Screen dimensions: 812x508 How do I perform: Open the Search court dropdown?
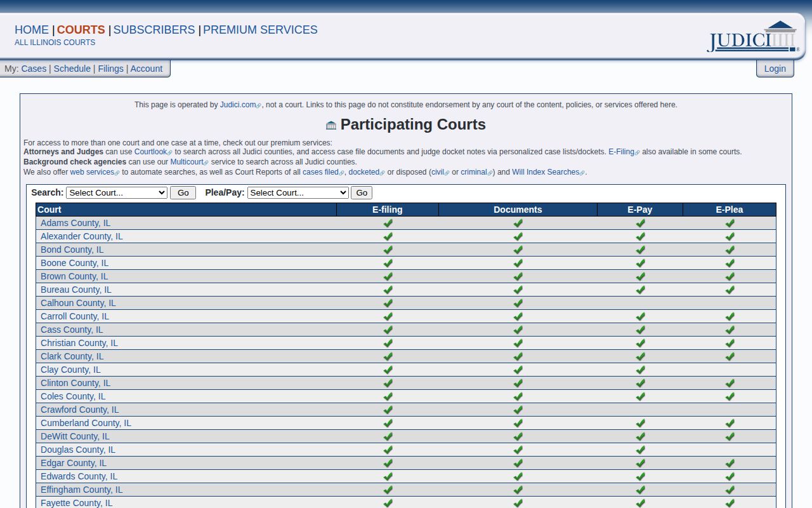pos(117,192)
